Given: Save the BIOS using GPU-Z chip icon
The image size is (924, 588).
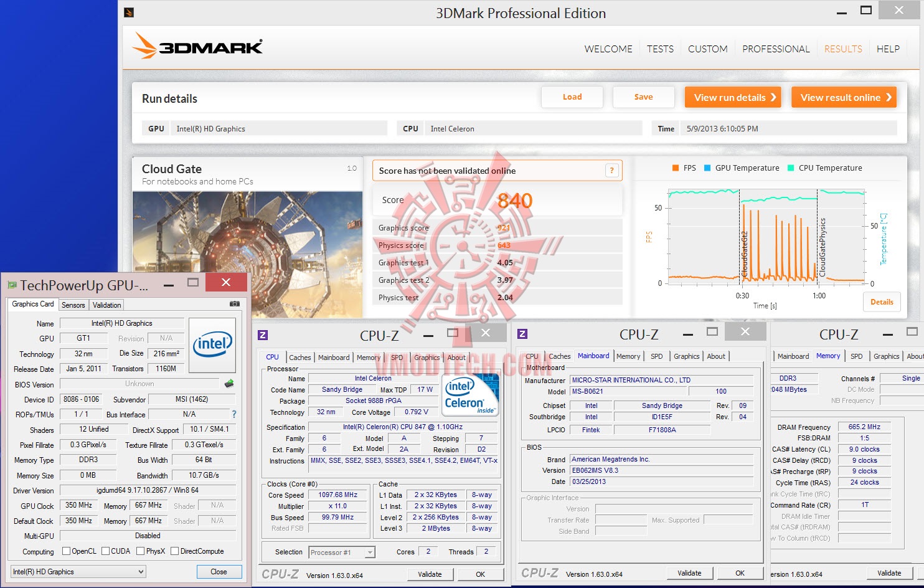Looking at the screenshot, I should click(229, 384).
